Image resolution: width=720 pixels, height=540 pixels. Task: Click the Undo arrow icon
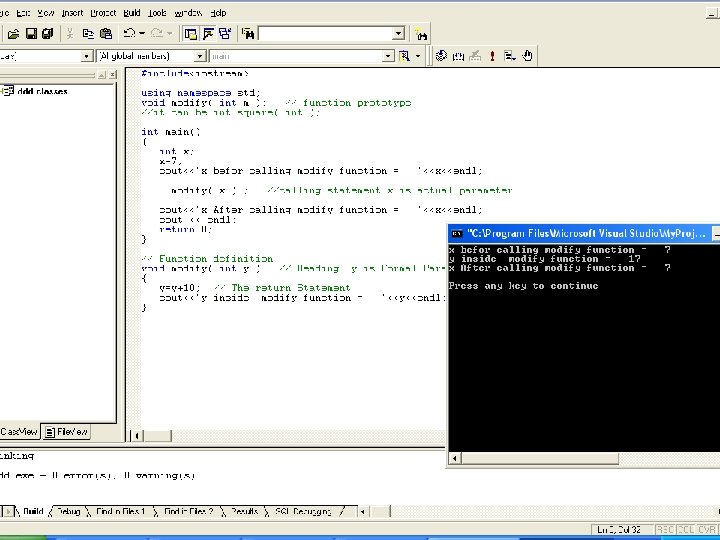(x=129, y=33)
